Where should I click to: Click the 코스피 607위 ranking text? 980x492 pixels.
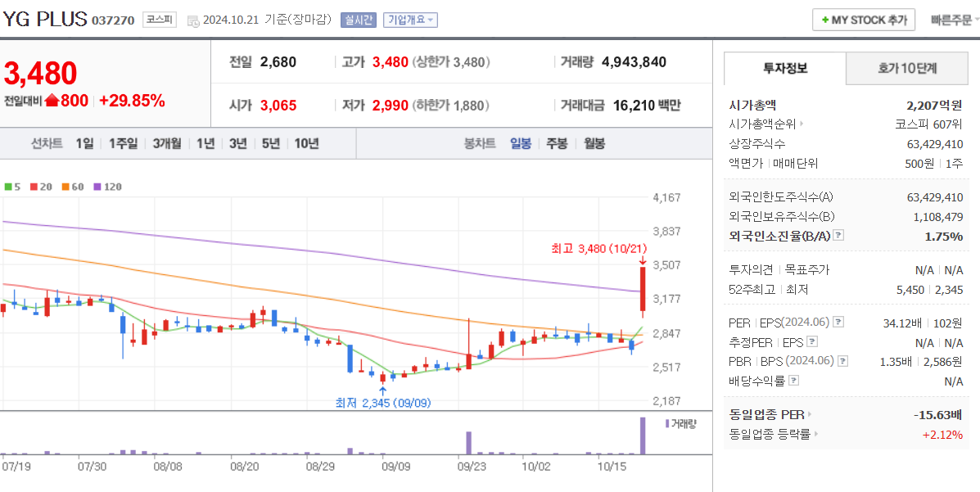tap(928, 124)
